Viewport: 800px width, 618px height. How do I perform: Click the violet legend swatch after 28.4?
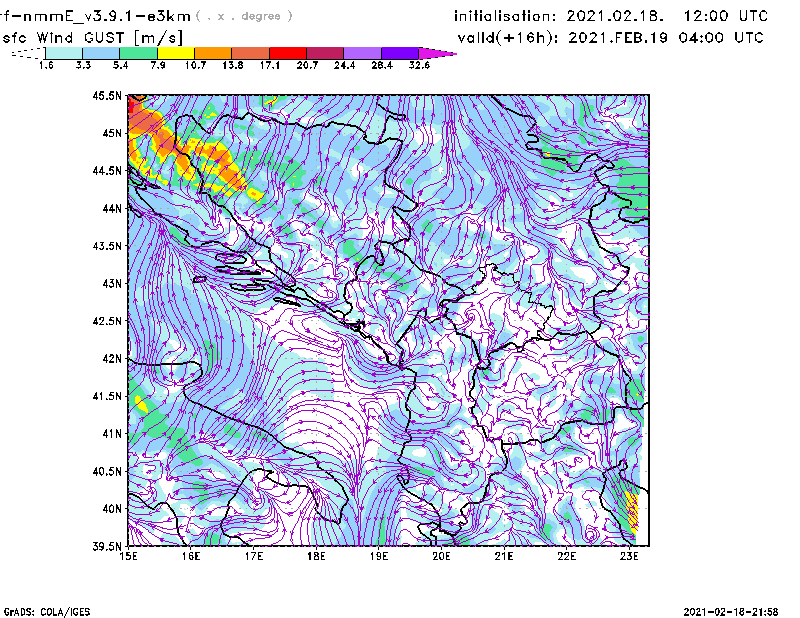click(x=400, y=53)
